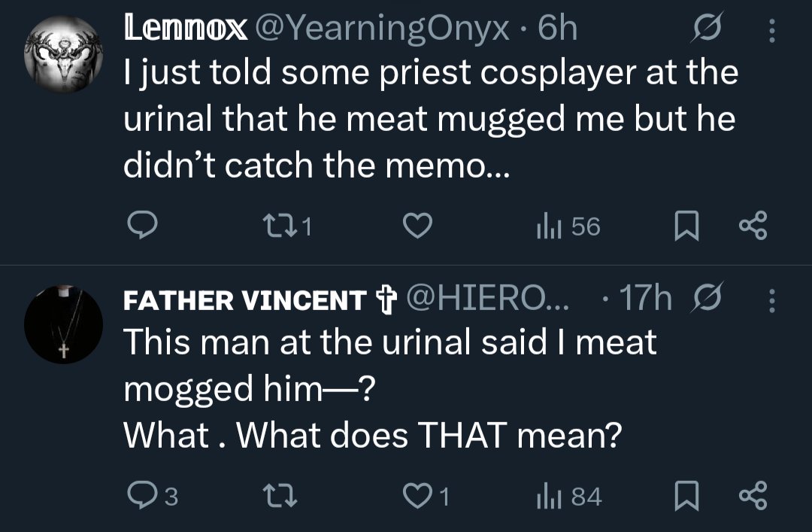Share Father Vincent's tweet
The width and height of the screenshot is (812, 532).
(x=753, y=496)
